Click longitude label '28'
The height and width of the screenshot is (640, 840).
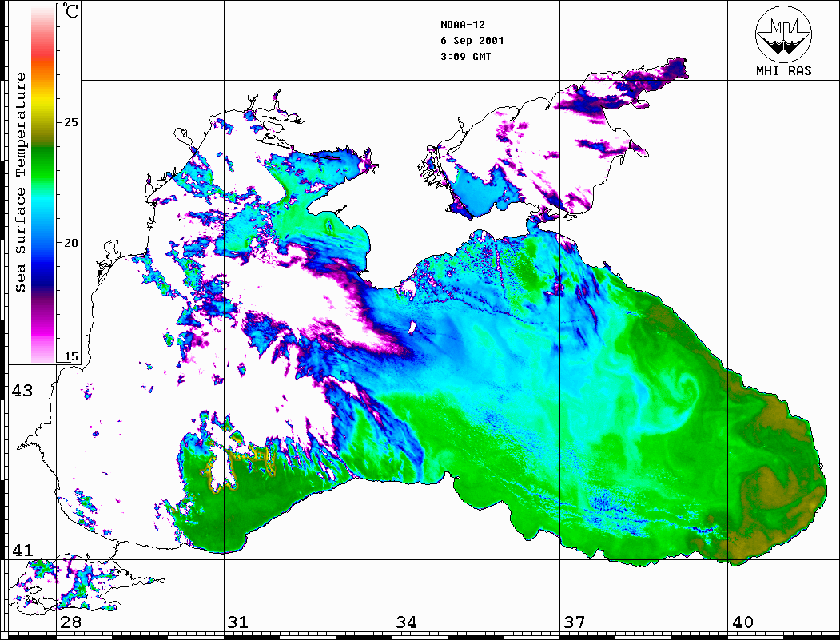point(70,622)
